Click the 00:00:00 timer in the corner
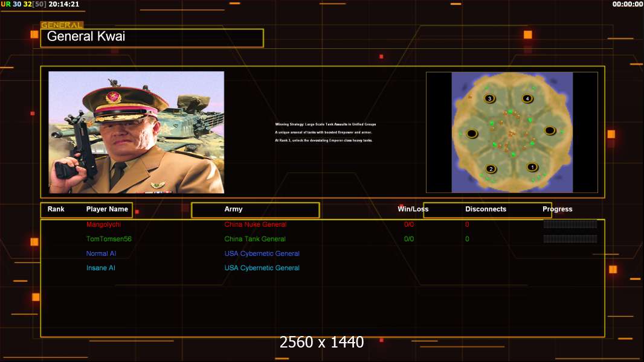 (627, 4)
